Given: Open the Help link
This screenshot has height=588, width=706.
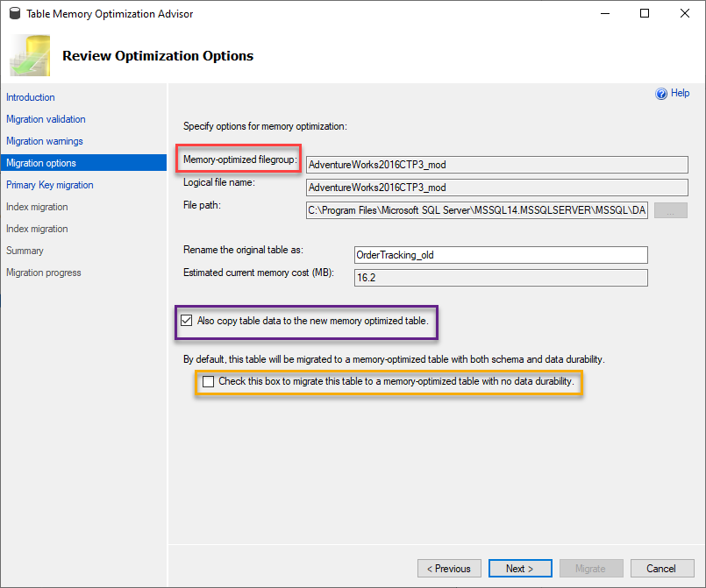Looking at the screenshot, I should 680,93.
